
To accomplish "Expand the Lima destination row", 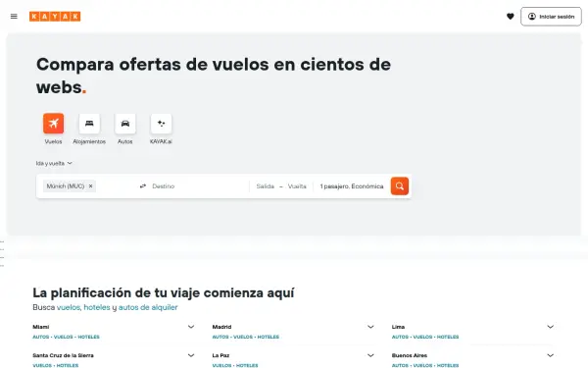I will point(550,327).
